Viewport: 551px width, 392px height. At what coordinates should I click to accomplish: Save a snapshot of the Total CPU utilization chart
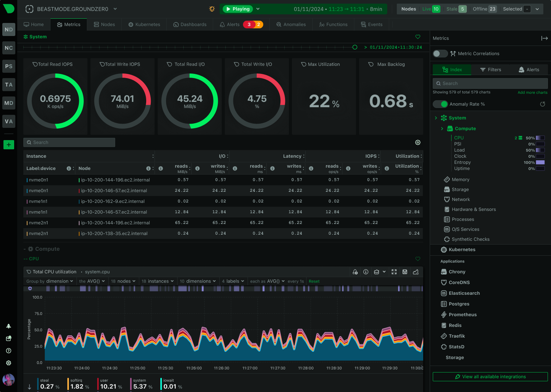(405, 272)
